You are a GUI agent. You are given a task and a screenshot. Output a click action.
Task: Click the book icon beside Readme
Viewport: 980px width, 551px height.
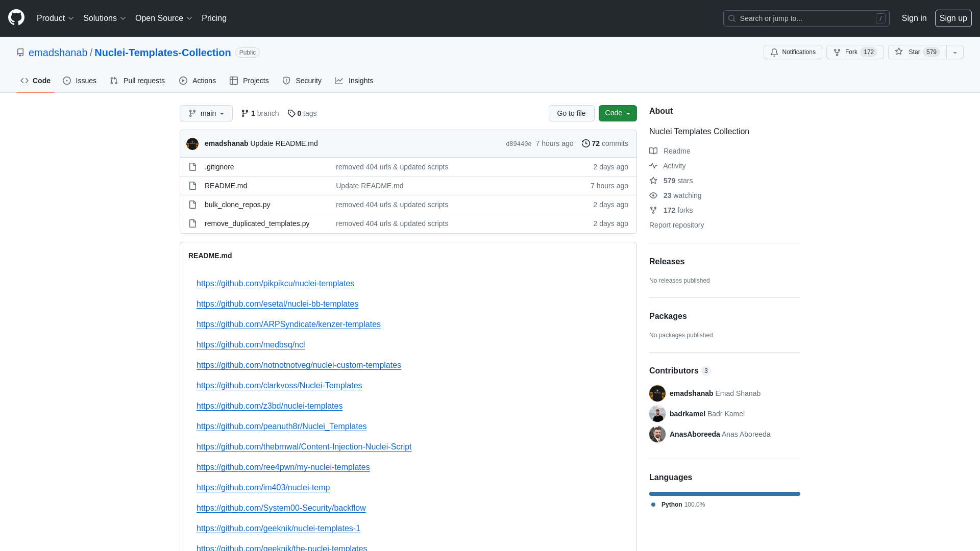point(653,151)
